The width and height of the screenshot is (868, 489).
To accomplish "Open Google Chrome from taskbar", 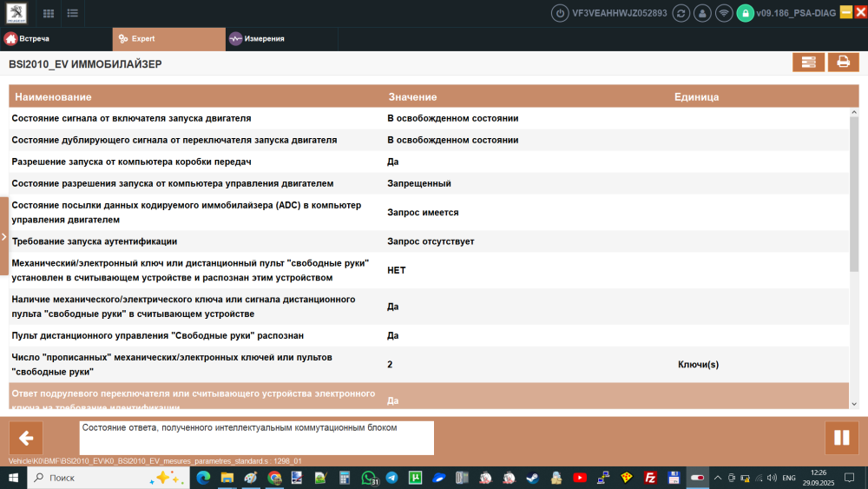I will tap(274, 478).
